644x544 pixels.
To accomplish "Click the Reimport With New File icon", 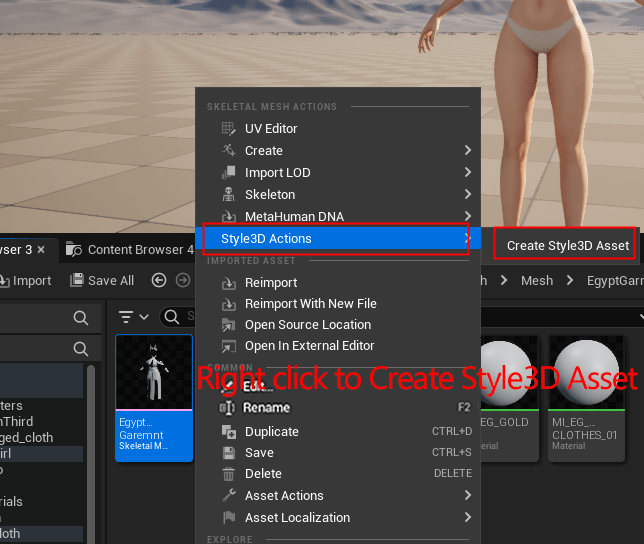I will 229,304.
